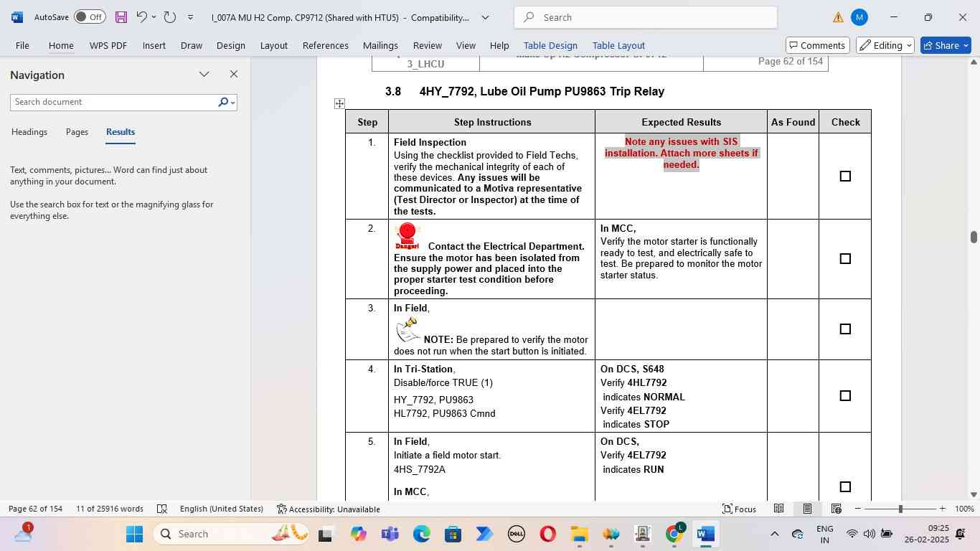Select the Print Layout view icon
Screen dimensions: 980x551
pyautogui.click(x=807, y=509)
